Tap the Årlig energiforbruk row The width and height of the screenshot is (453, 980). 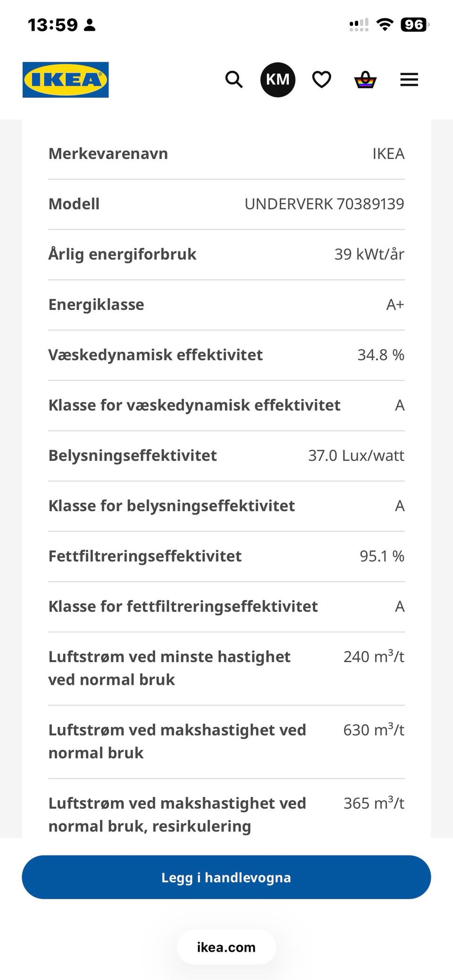226,255
